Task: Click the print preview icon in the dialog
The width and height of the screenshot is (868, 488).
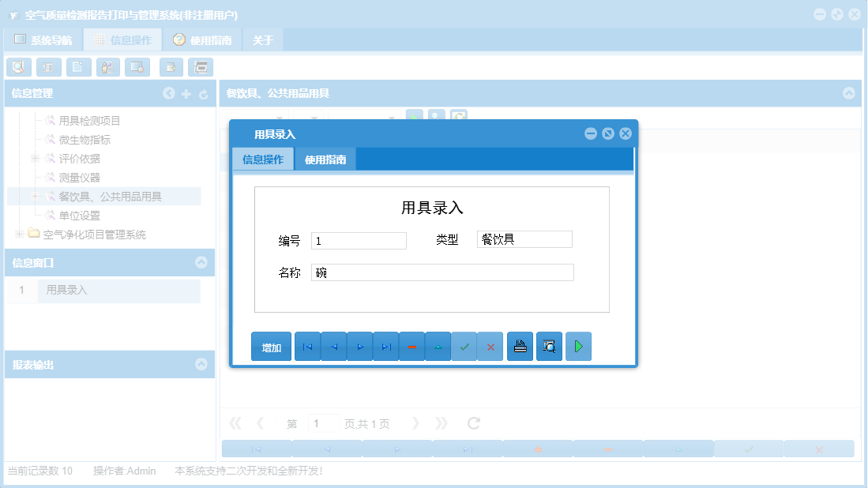Action: click(549, 346)
